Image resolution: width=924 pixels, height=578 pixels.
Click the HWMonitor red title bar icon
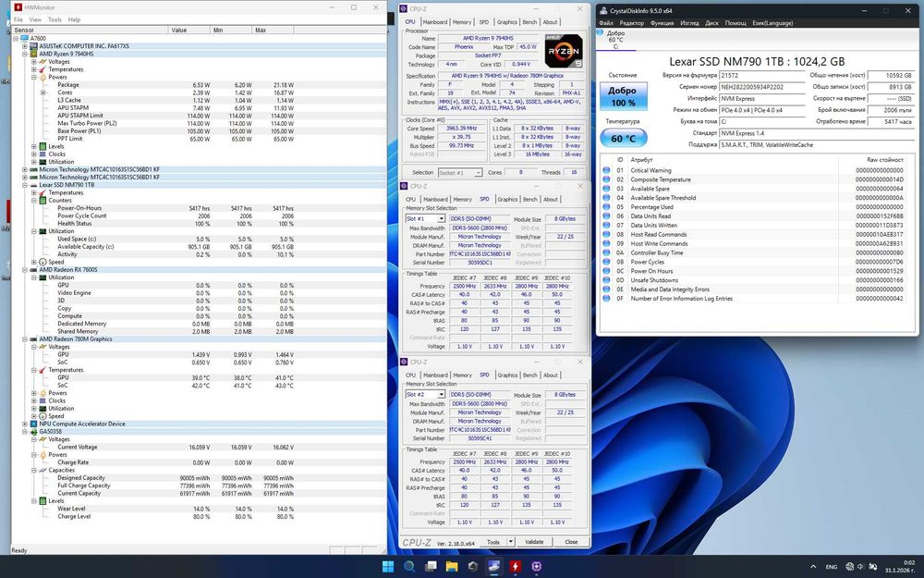[17, 7]
